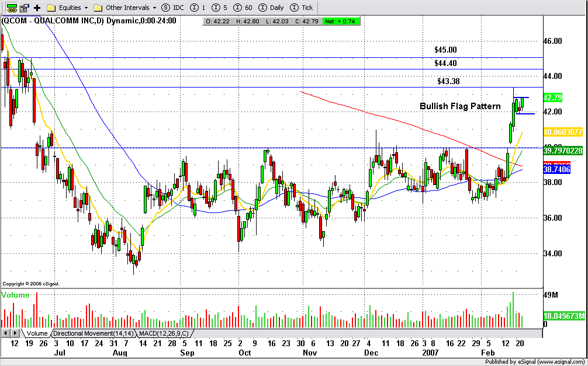Click the 2007 year label

tap(431, 353)
